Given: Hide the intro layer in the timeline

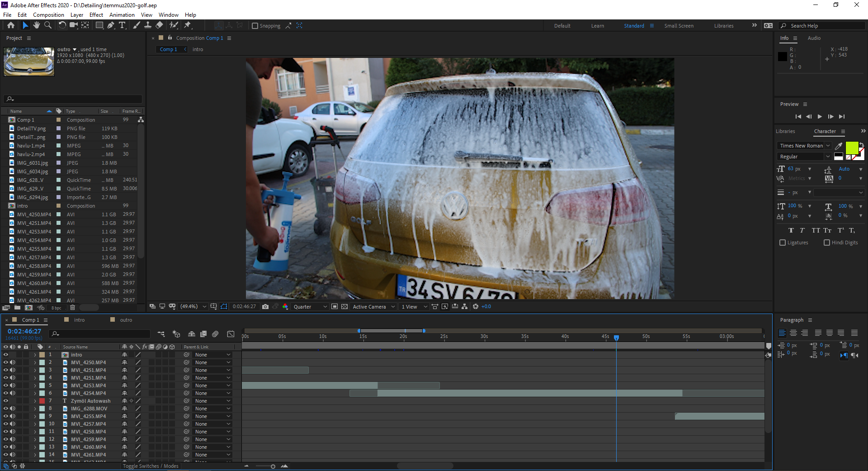Looking at the screenshot, I should [6, 355].
